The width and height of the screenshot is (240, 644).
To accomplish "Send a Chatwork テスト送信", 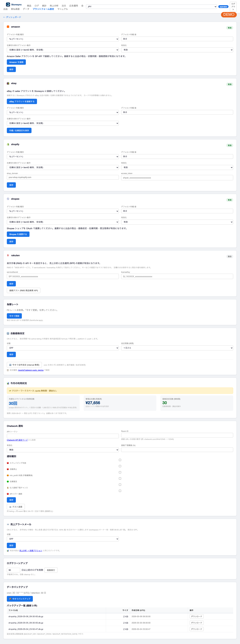I will coord(16,507).
